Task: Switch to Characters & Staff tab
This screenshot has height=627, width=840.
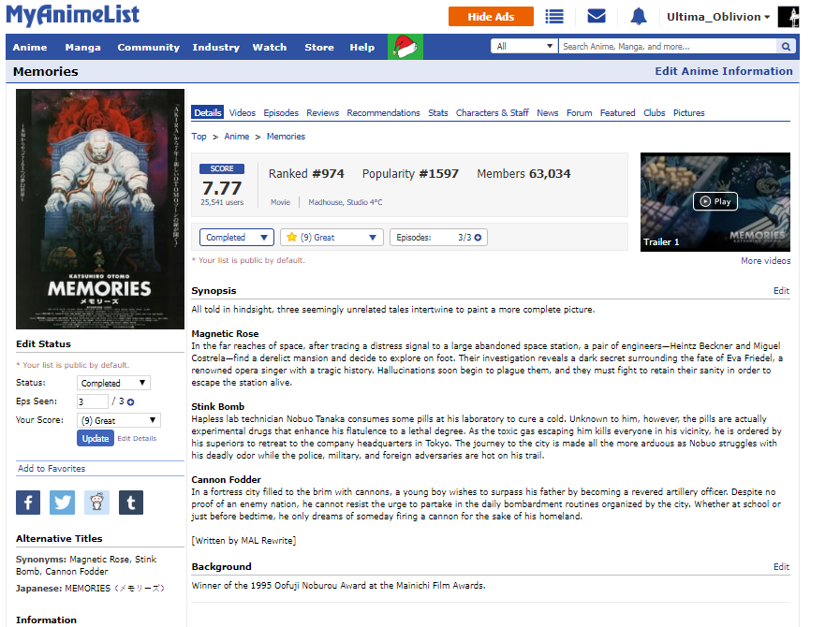Action: 492,113
